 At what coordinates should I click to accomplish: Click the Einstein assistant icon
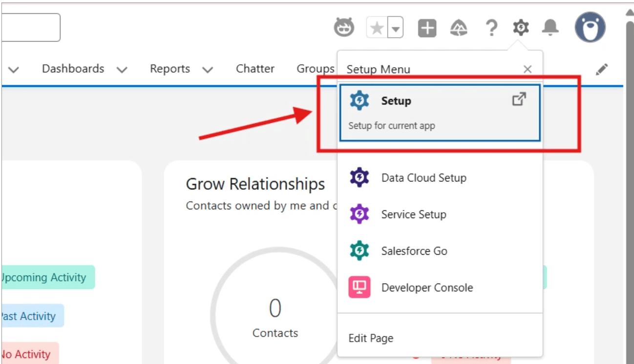(344, 28)
